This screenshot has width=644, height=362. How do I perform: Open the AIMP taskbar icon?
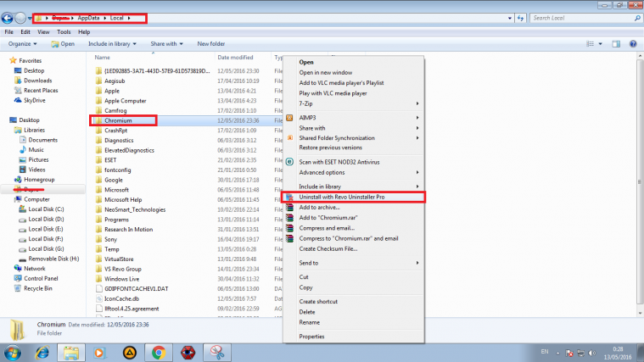click(129, 353)
